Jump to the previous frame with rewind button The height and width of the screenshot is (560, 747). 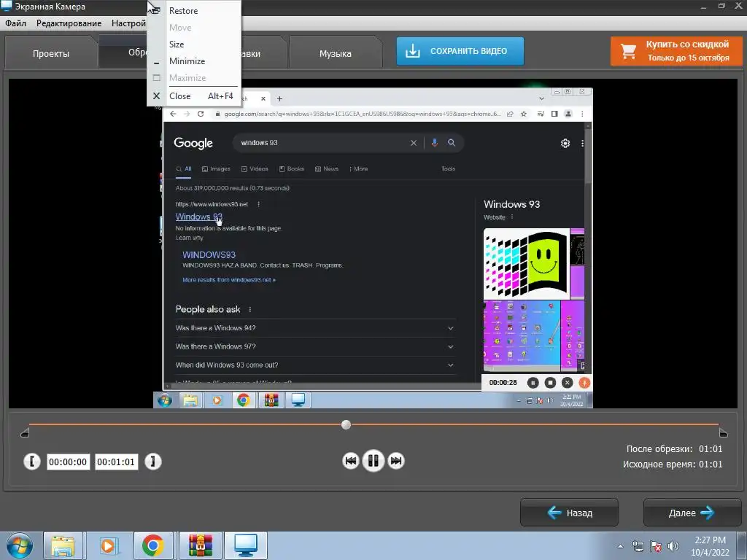click(x=351, y=461)
